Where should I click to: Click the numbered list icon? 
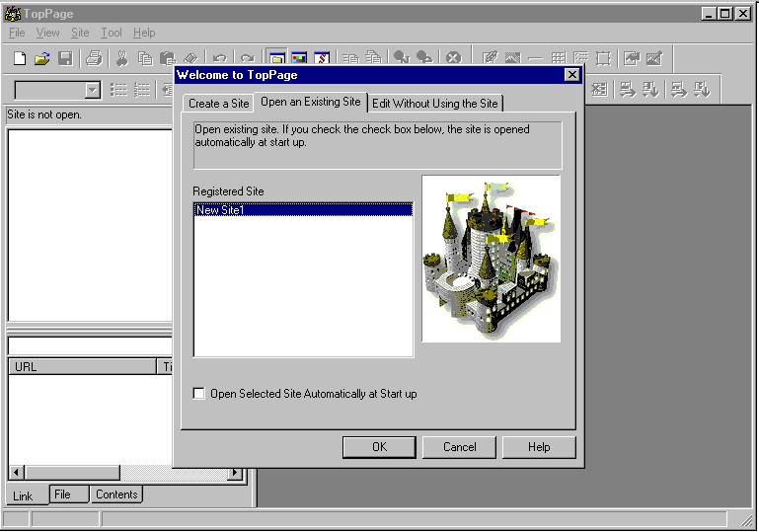pos(142,90)
